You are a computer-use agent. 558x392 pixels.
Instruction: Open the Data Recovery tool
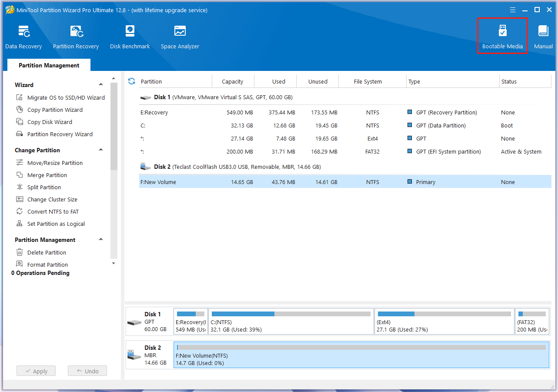click(23, 37)
